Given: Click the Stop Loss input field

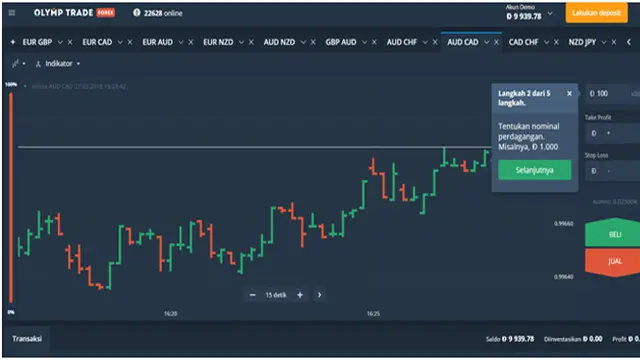Looking at the screenshot, I should point(612,171).
